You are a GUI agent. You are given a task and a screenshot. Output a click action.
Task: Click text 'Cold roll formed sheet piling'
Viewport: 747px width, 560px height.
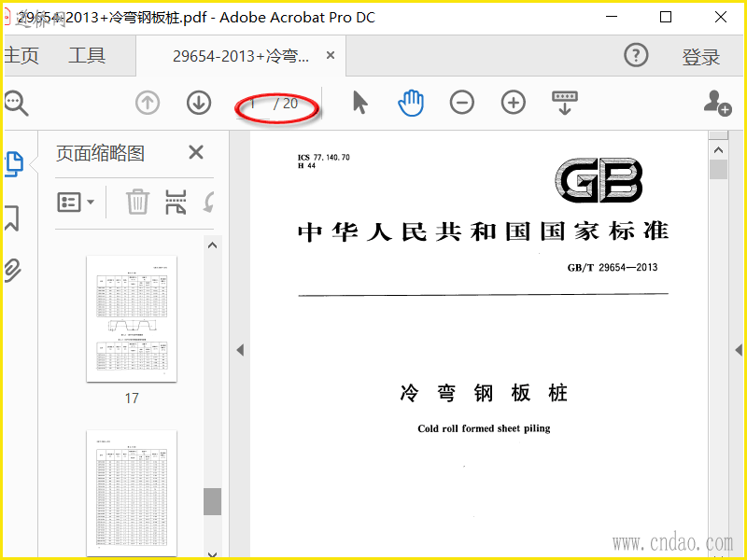pyautogui.click(x=484, y=428)
